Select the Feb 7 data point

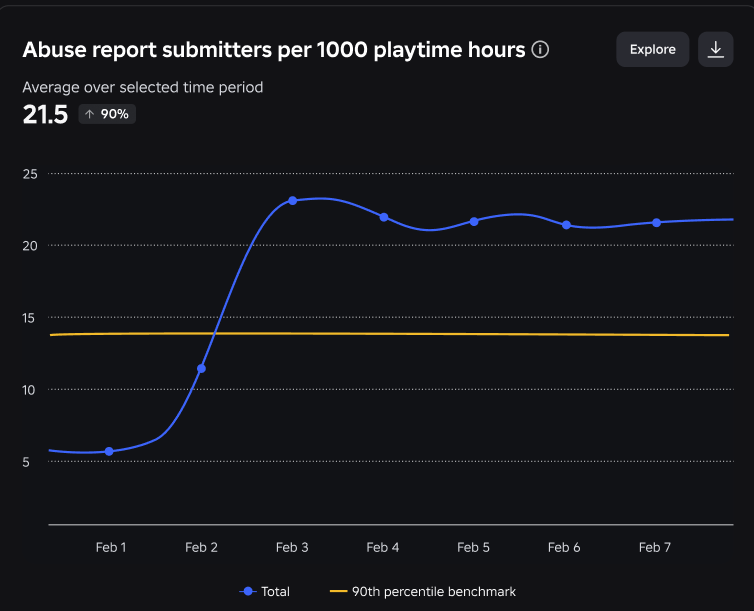point(656,223)
